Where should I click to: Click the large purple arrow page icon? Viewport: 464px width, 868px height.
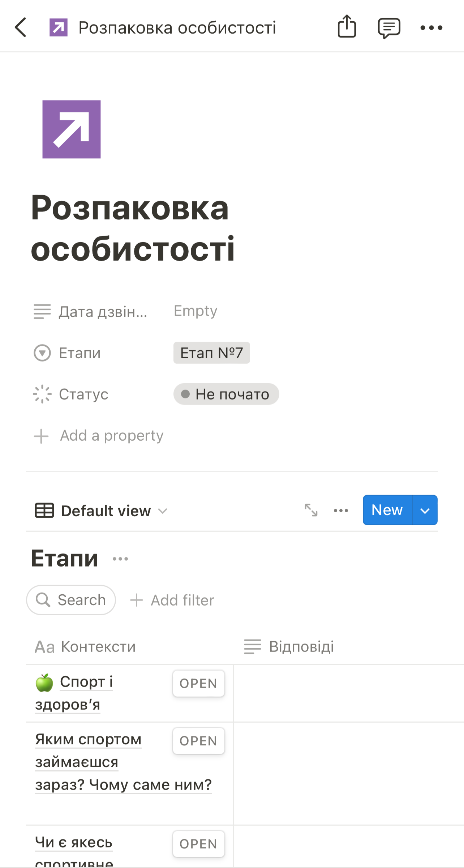coord(72,129)
